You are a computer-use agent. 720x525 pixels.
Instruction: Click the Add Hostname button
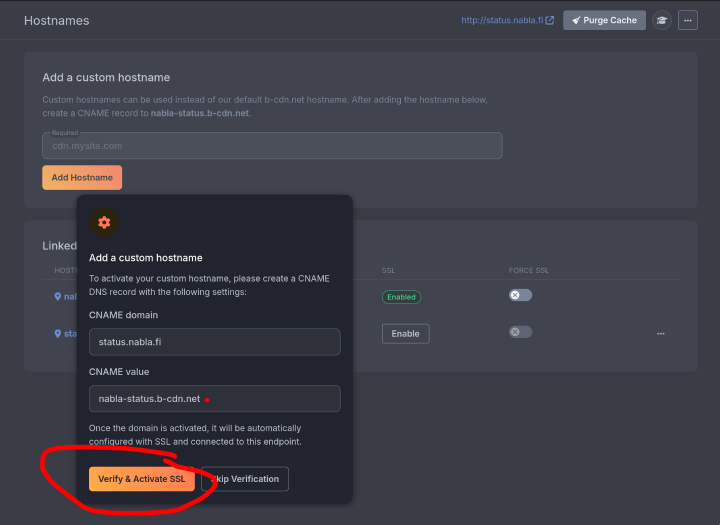82,177
